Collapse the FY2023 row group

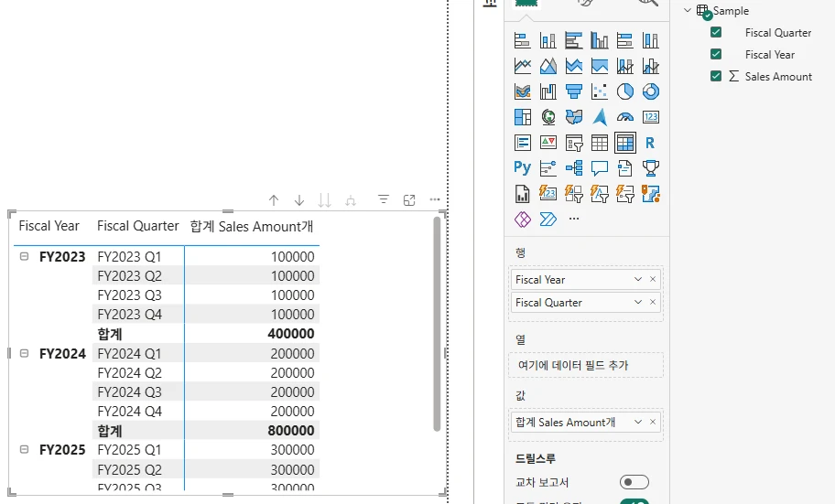click(24, 257)
